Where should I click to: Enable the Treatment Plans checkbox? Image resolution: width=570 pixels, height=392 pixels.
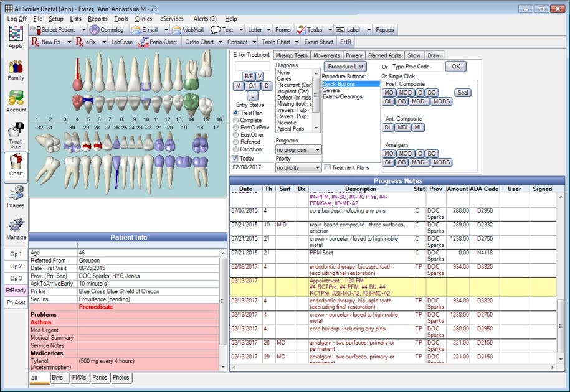(x=327, y=168)
